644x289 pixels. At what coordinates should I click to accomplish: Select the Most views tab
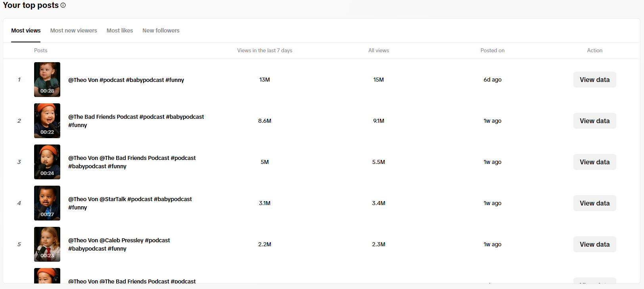[26, 30]
